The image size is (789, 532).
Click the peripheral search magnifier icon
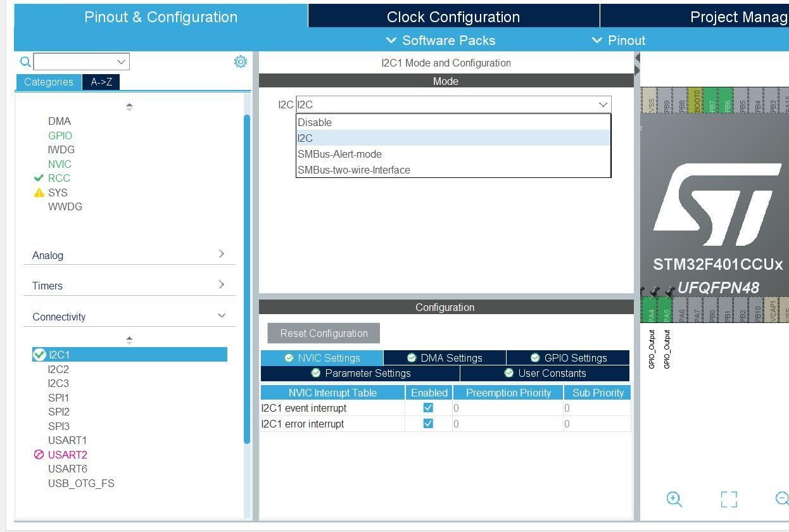tap(25, 61)
